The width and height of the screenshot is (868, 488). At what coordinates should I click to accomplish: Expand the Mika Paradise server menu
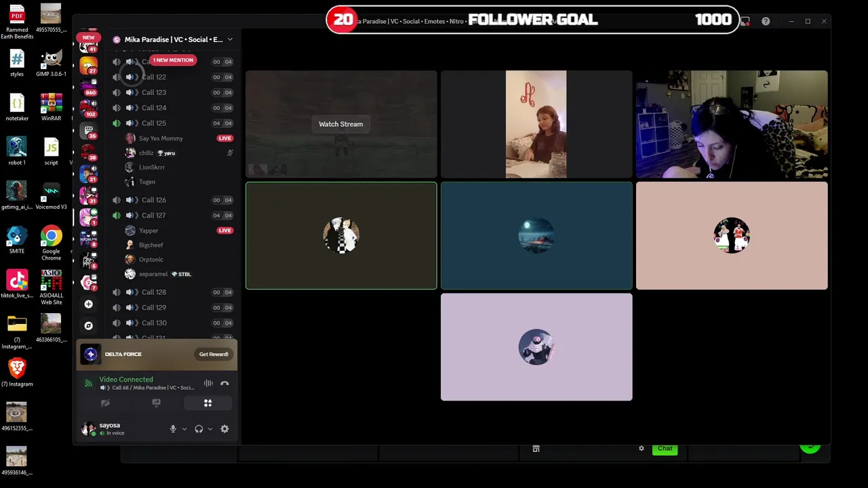pyautogui.click(x=229, y=39)
